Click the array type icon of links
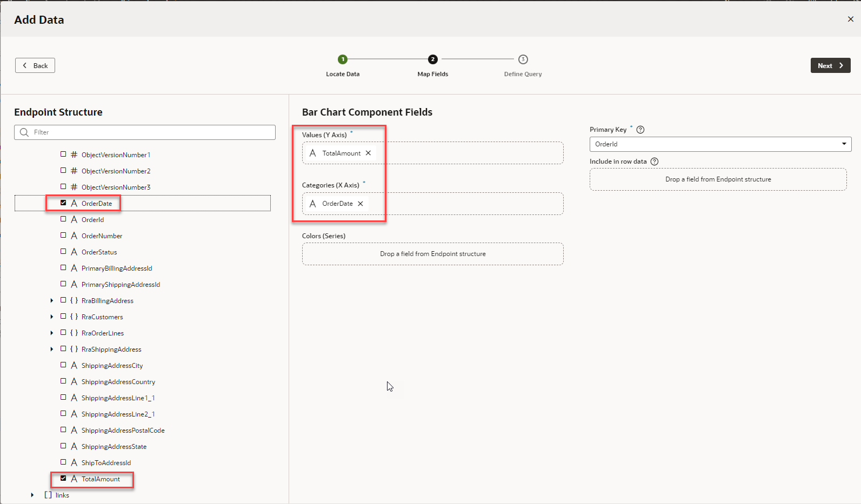 pyautogui.click(x=48, y=495)
